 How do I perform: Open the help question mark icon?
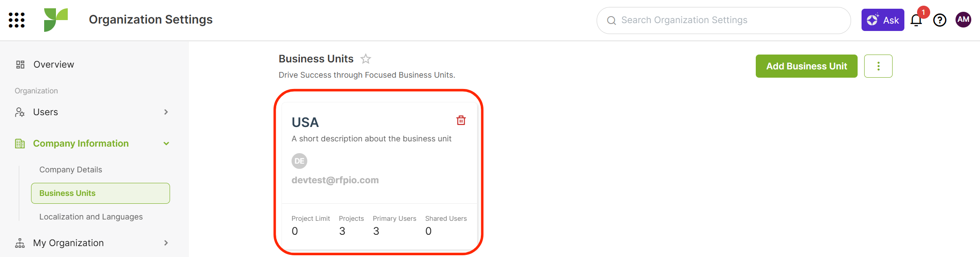click(940, 20)
